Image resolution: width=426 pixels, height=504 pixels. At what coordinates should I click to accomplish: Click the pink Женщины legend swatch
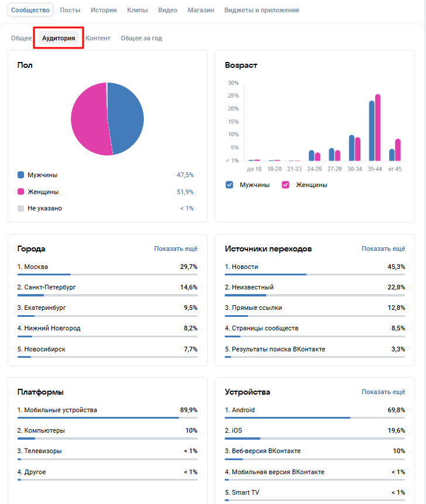click(21, 192)
